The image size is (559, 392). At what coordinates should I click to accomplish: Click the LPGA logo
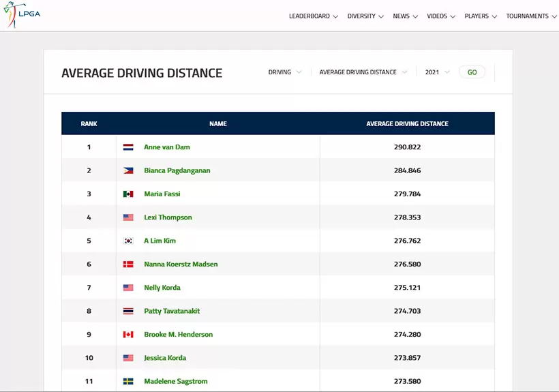click(22, 15)
